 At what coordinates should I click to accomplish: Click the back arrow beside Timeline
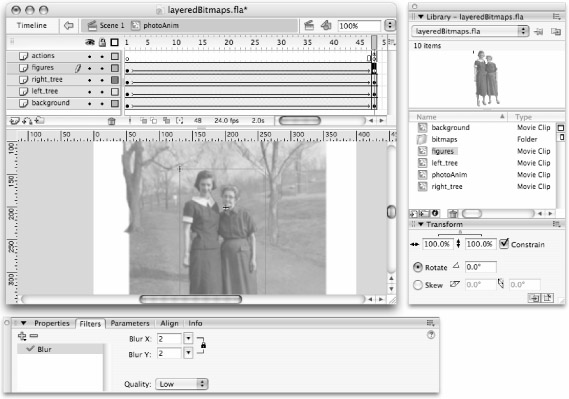tap(68, 25)
